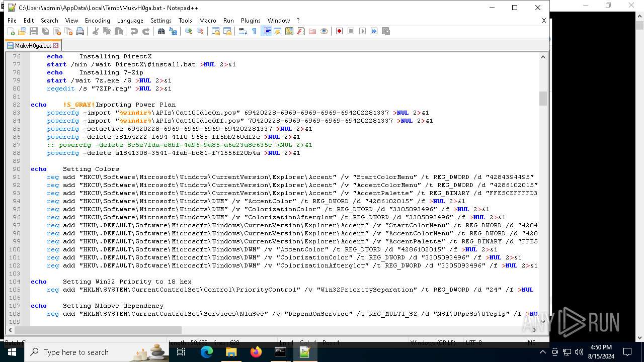Show hidden system tray icons chevron

pyautogui.click(x=542, y=352)
